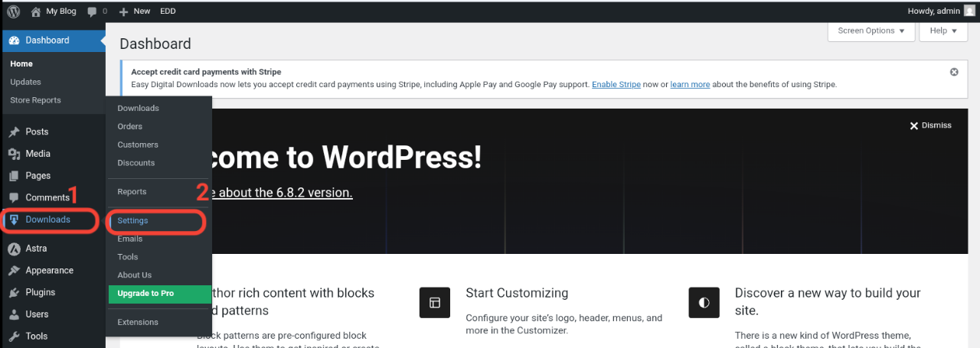Dismiss the Stripe notice with circled X

(x=954, y=72)
